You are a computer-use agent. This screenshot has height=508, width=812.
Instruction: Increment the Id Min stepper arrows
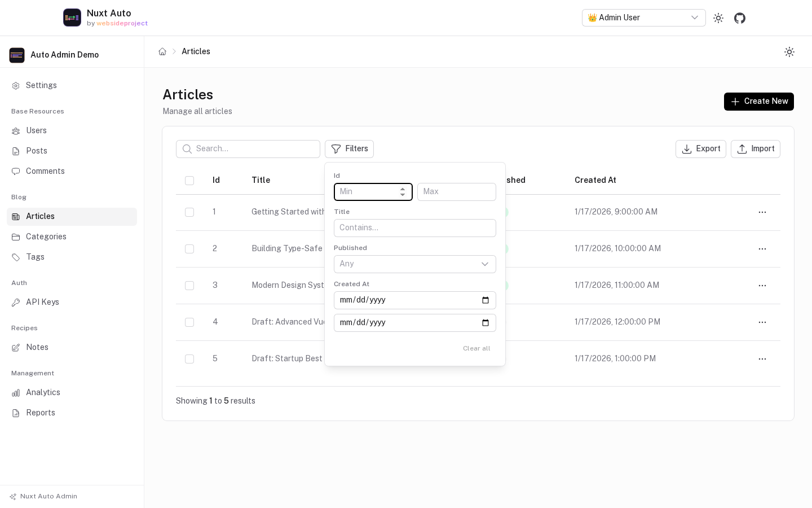click(x=403, y=189)
